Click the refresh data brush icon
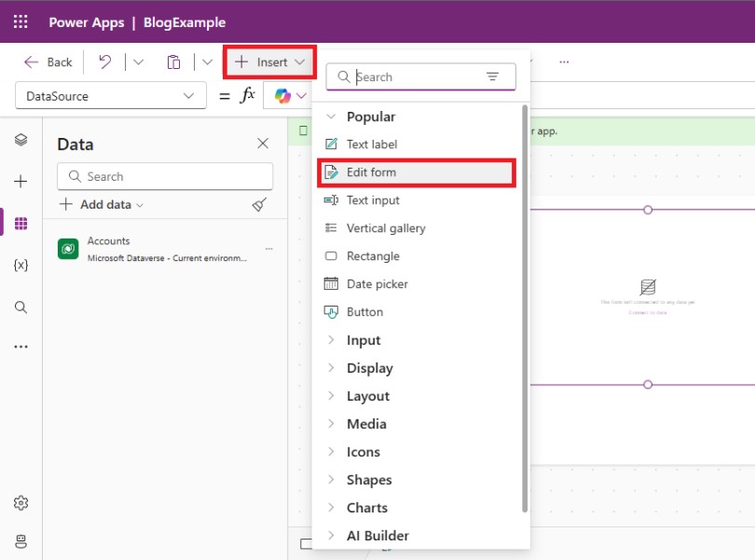 pyautogui.click(x=260, y=205)
